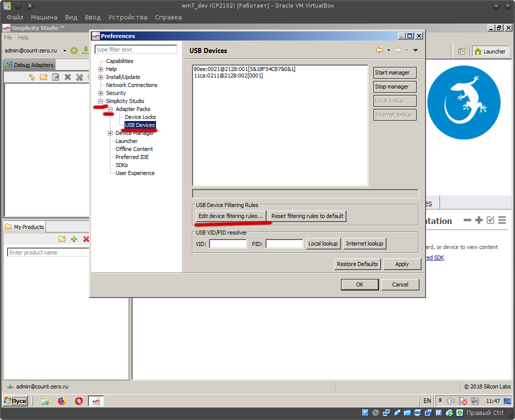Viewport: 515px width, 420px height.
Task: Select USB device 80ee:0021@2128:001 in list
Action: click(244, 69)
